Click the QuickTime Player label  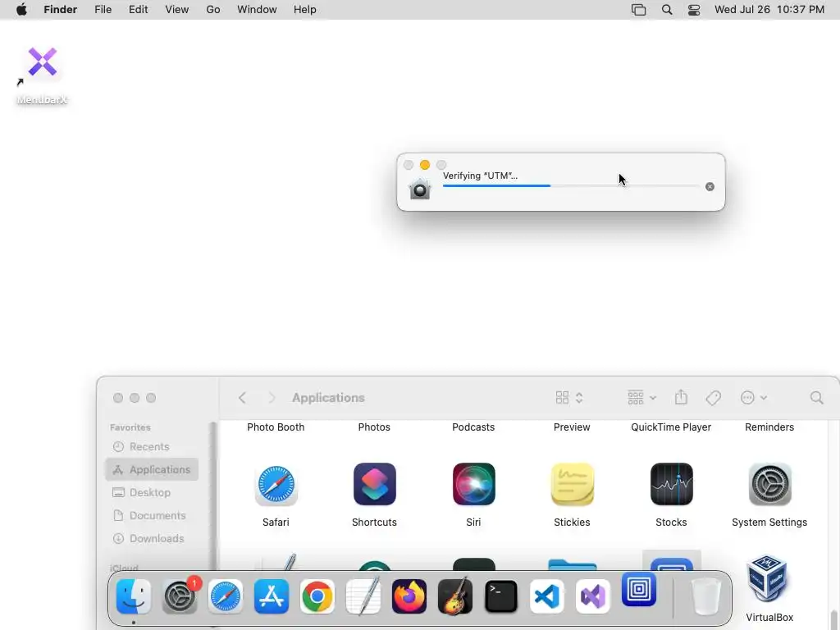tap(671, 427)
